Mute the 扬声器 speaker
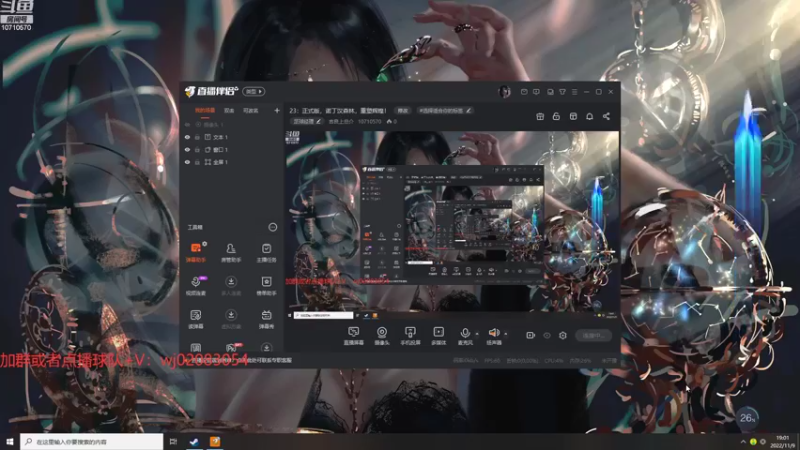800x450 pixels. [x=493, y=336]
